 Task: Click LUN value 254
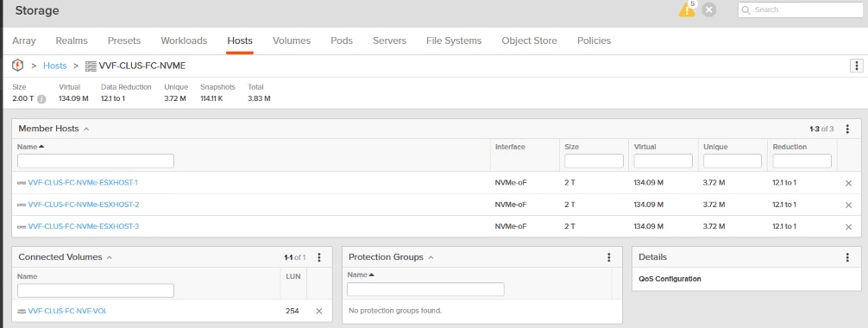point(292,312)
